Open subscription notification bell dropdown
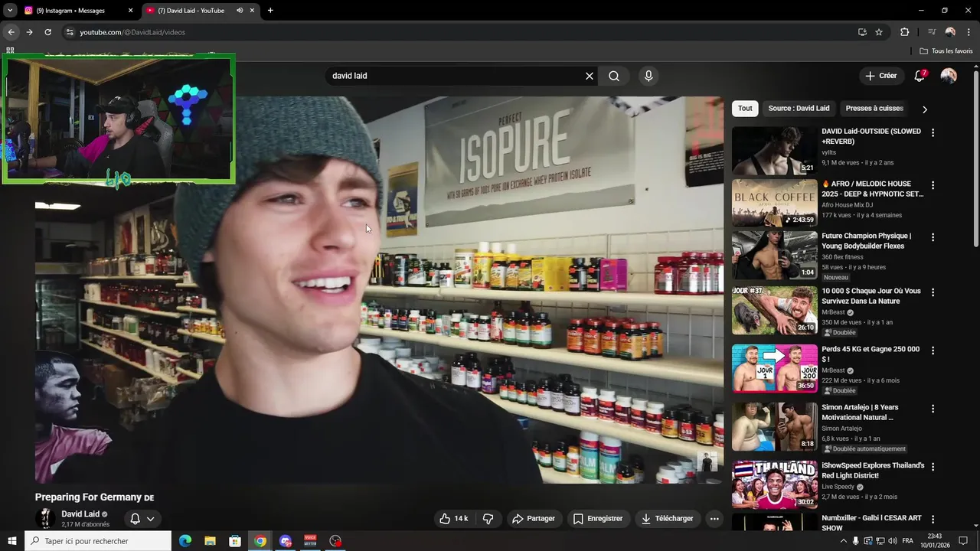 coord(142,519)
